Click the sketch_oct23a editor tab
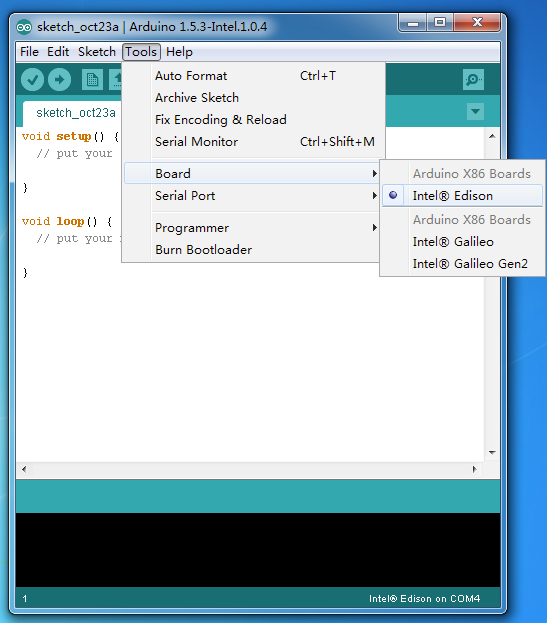The image size is (547, 623). tap(75, 113)
